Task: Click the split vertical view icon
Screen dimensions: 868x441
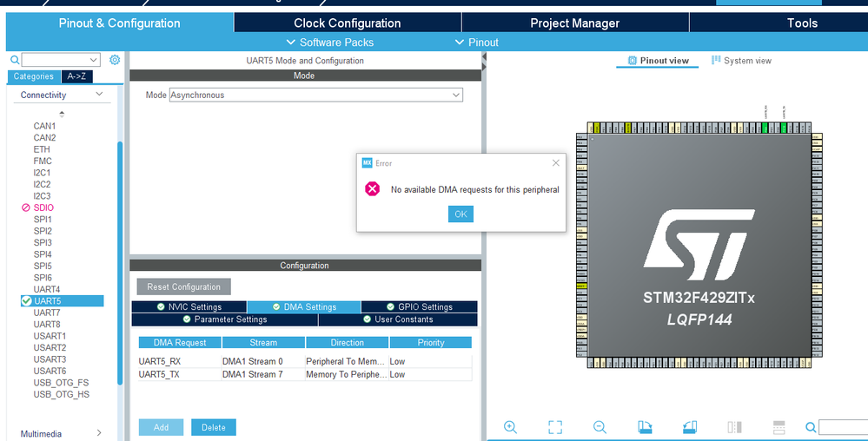Action: 734,426
